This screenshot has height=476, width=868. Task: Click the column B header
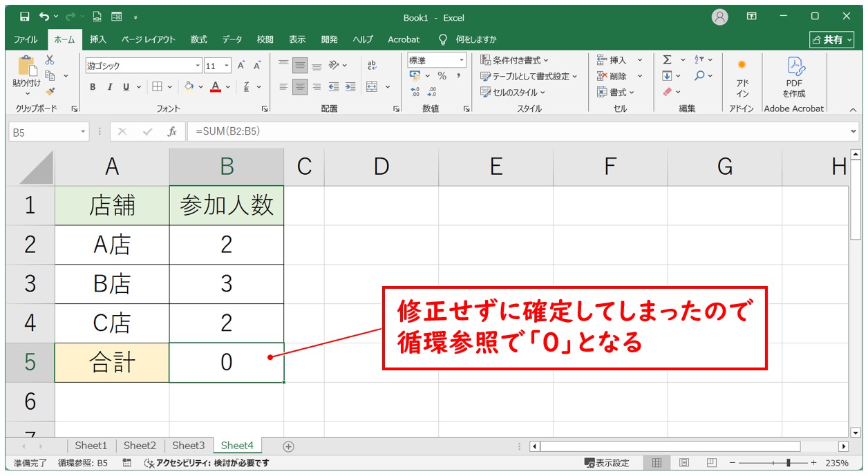pyautogui.click(x=227, y=166)
